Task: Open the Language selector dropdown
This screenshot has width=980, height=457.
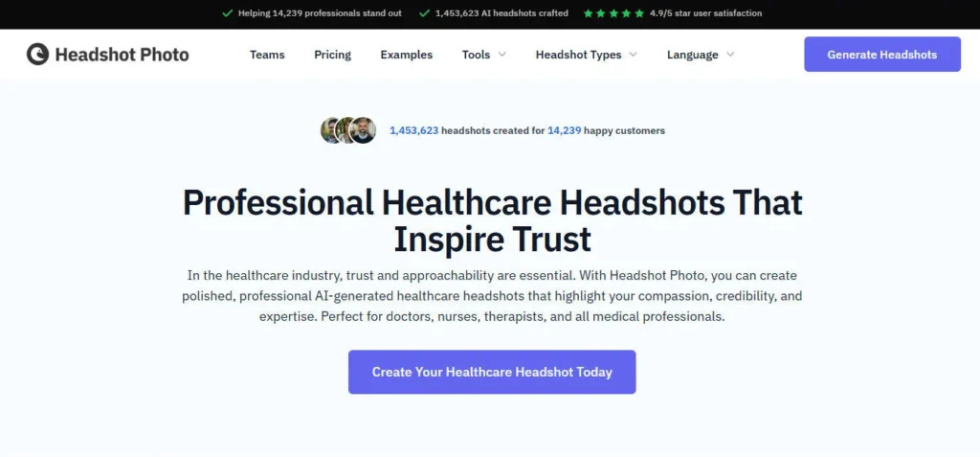Action: pos(700,55)
